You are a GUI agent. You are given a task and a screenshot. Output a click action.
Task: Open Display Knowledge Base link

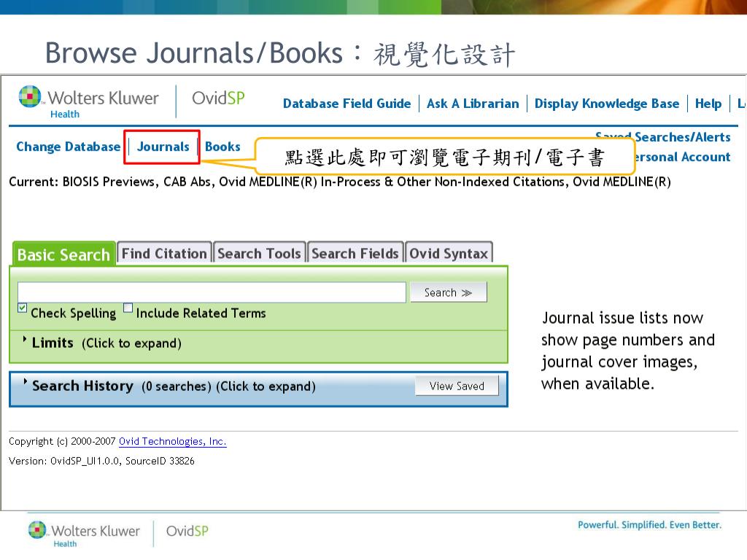pyautogui.click(x=606, y=104)
